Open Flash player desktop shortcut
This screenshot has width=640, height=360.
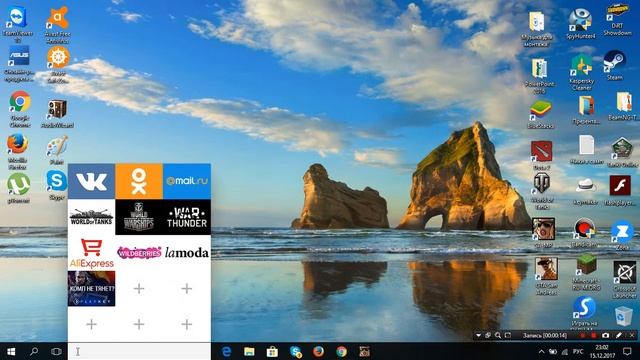pos(620,190)
